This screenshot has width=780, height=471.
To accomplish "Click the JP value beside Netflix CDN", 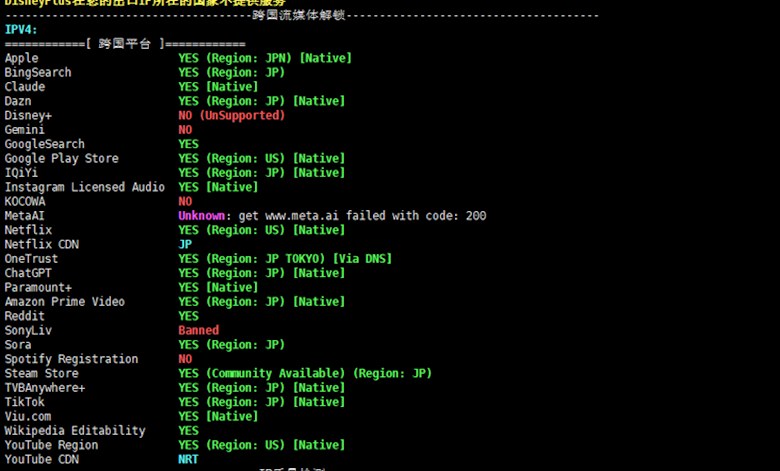I will click(185, 245).
